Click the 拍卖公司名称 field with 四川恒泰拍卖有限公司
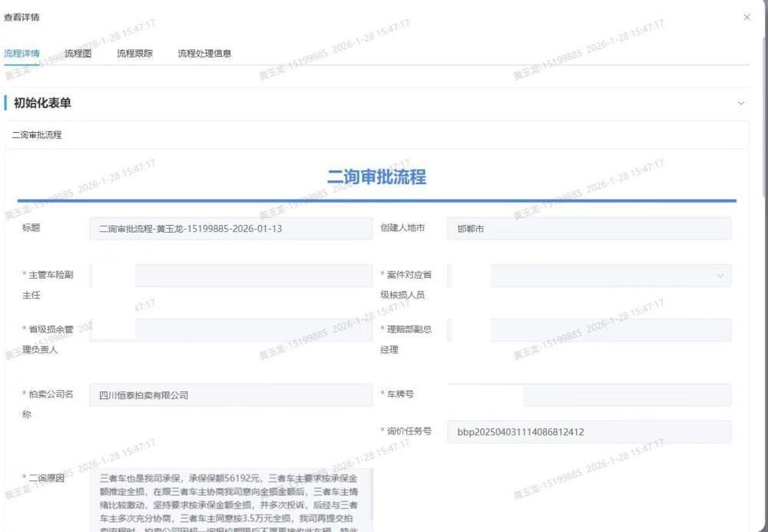This screenshot has width=768, height=532. 230,395
